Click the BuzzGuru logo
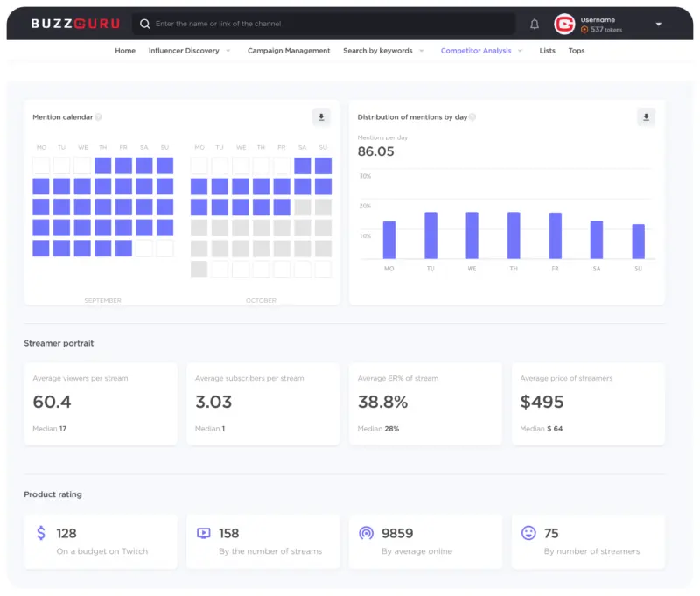 pyautogui.click(x=75, y=24)
